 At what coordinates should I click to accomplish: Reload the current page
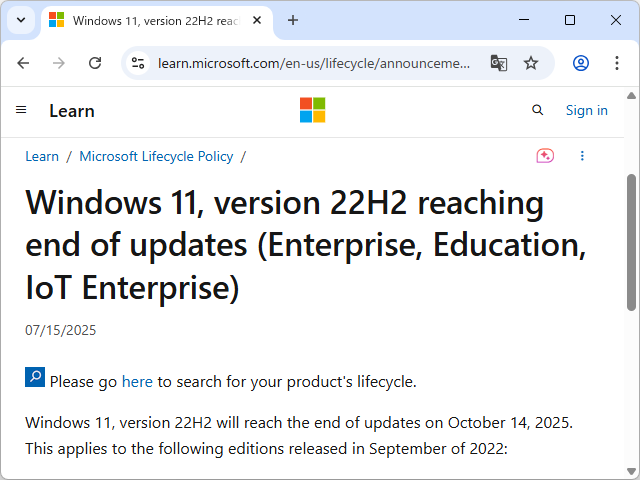coord(95,63)
